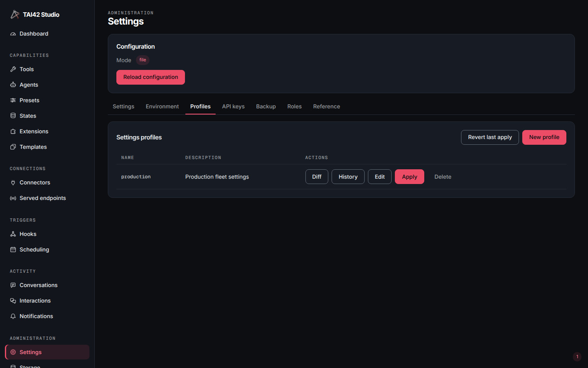This screenshot has width=588, height=368.
Task: Click the 'file' mode badge
Action: click(143, 60)
